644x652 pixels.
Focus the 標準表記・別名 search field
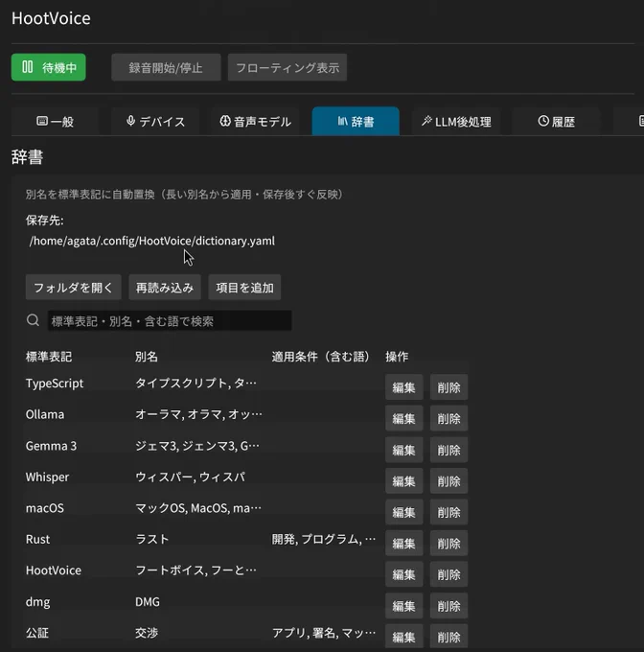click(170, 320)
